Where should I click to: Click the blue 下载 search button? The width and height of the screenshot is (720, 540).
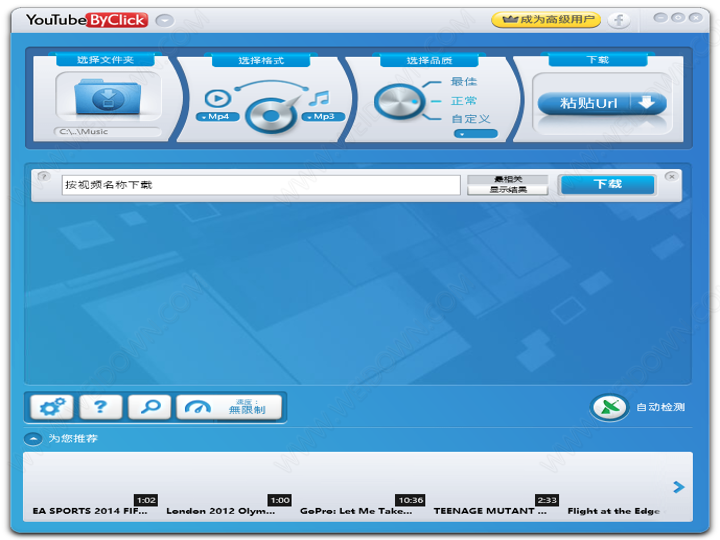point(607,185)
